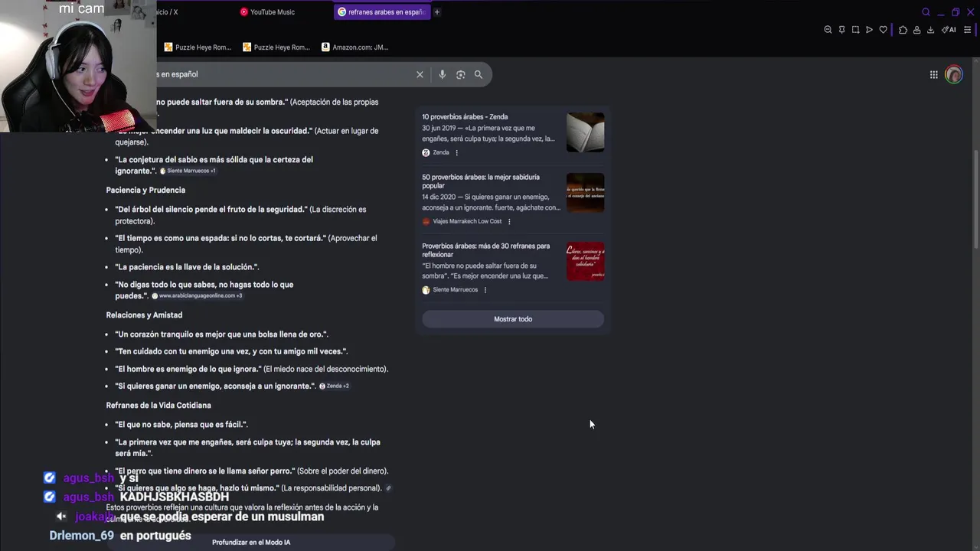Click the zoom-out magnifier toolbar icon

(x=828, y=30)
